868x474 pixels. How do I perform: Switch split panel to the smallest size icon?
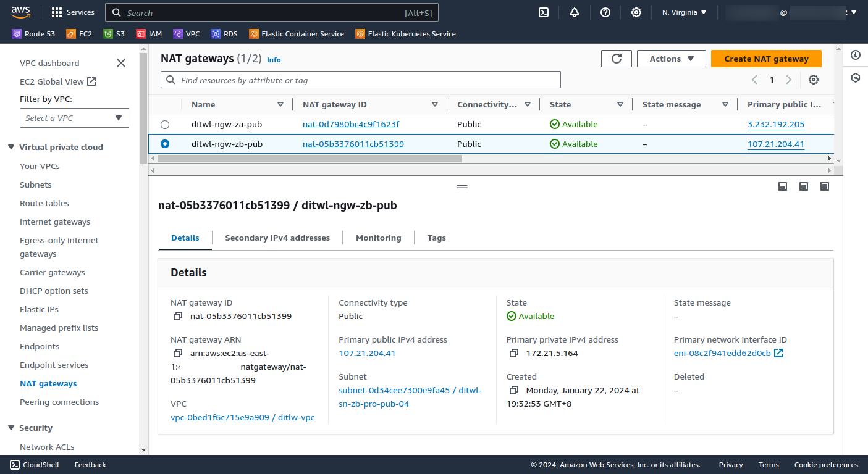[x=783, y=186]
